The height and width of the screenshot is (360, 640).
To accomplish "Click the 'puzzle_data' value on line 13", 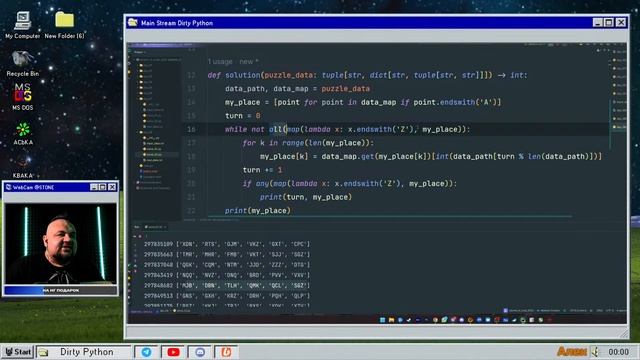I will 345,89.
